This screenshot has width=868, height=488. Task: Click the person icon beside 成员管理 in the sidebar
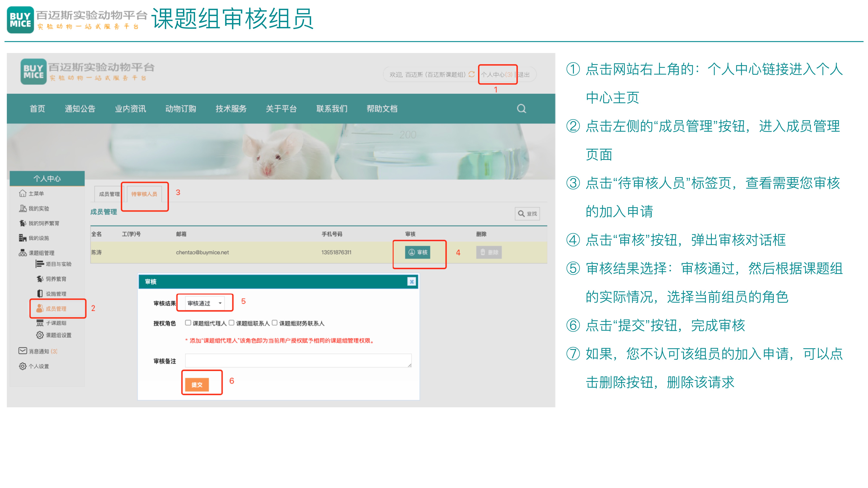40,308
